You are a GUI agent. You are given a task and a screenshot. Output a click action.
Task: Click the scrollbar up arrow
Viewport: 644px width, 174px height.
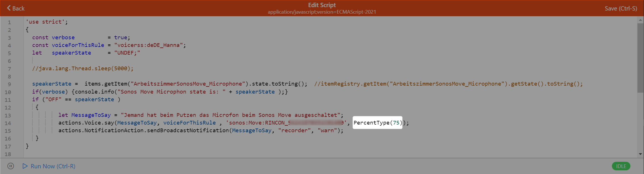pos(640,20)
